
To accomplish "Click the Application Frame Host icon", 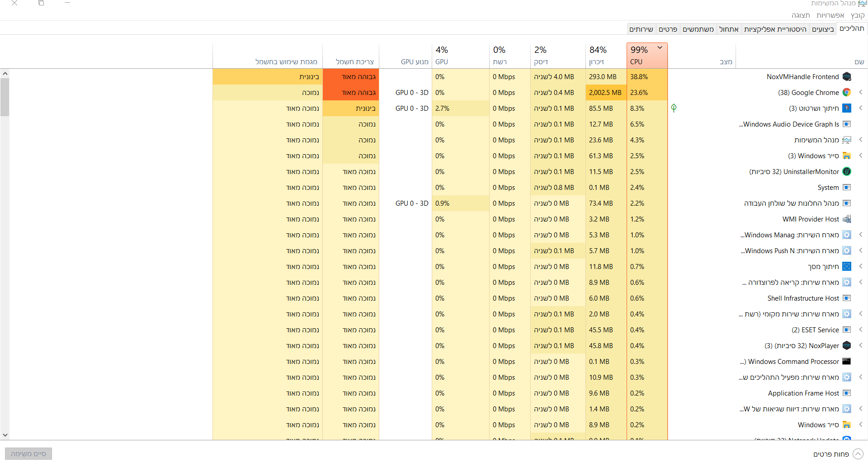I will 847,393.
